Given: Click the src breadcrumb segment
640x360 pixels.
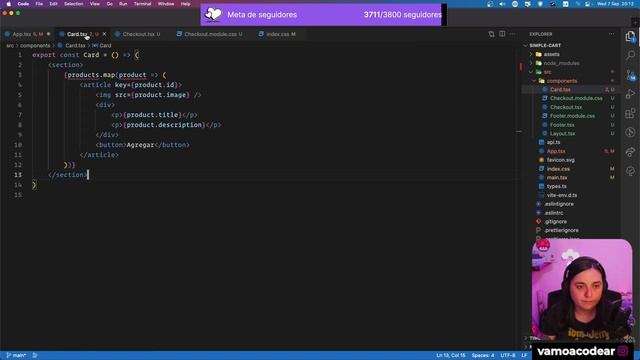Looking at the screenshot, I should [x=10, y=46].
